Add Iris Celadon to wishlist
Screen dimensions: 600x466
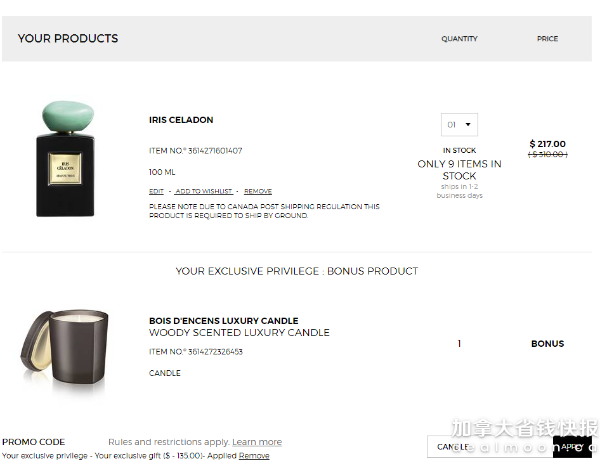point(204,191)
